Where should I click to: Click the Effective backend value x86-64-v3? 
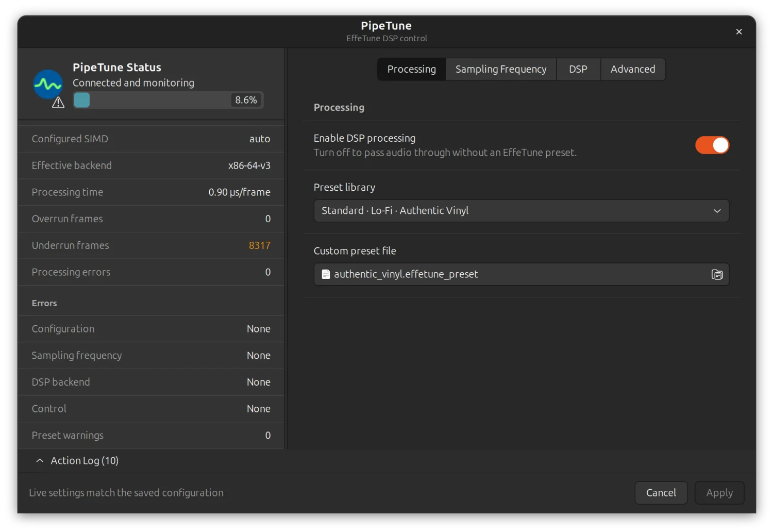point(249,165)
